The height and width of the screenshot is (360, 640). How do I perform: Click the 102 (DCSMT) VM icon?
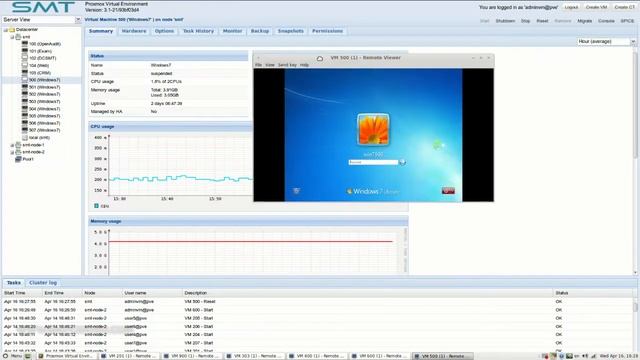click(x=24, y=58)
